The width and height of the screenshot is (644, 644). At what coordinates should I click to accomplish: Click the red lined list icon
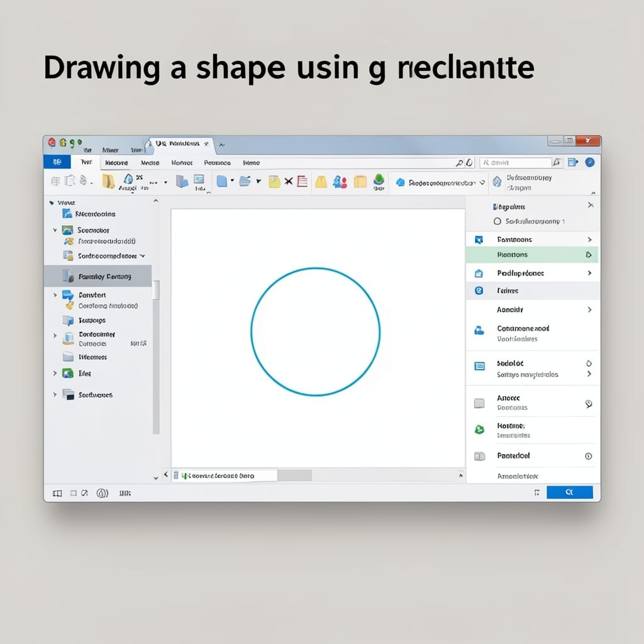pos(303,181)
